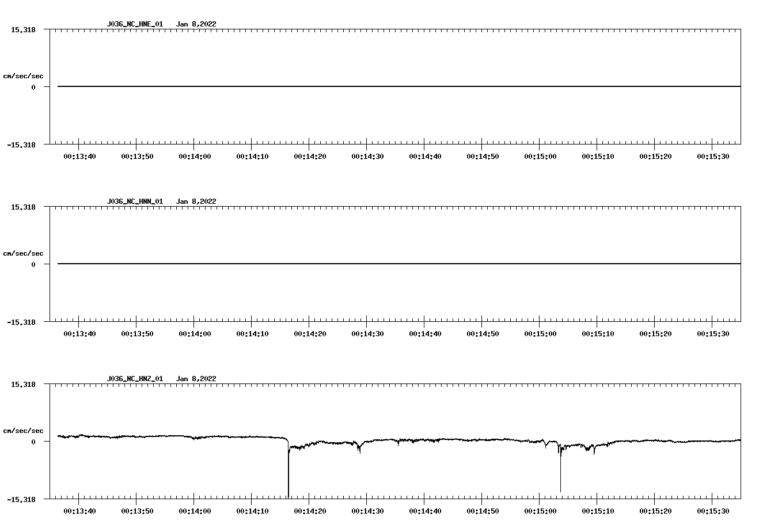Click the flat HNE trace line
The width and height of the screenshot is (782, 532).
(399, 86)
